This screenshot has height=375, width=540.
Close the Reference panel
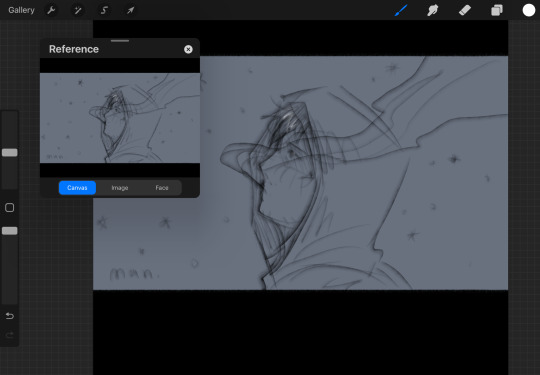pyautogui.click(x=188, y=49)
